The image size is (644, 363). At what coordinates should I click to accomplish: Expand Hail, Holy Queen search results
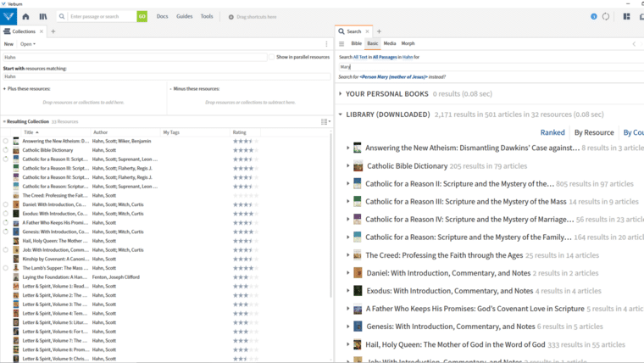(348, 344)
